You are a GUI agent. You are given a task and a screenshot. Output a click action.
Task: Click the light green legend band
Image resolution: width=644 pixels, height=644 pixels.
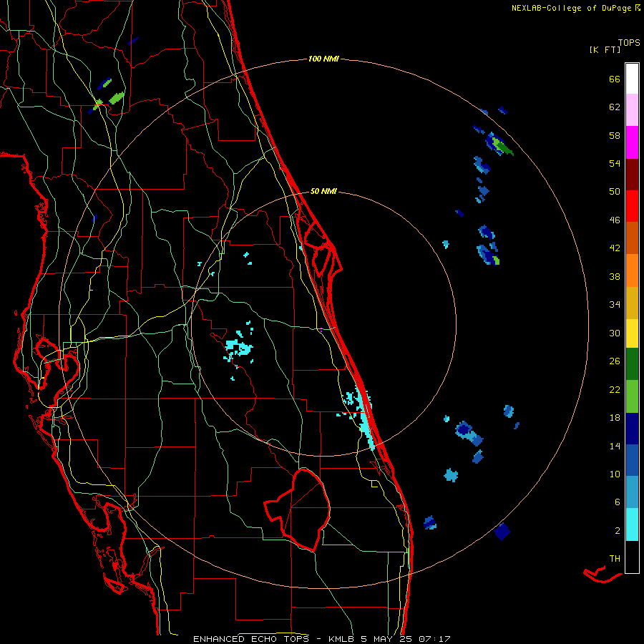tap(632, 396)
